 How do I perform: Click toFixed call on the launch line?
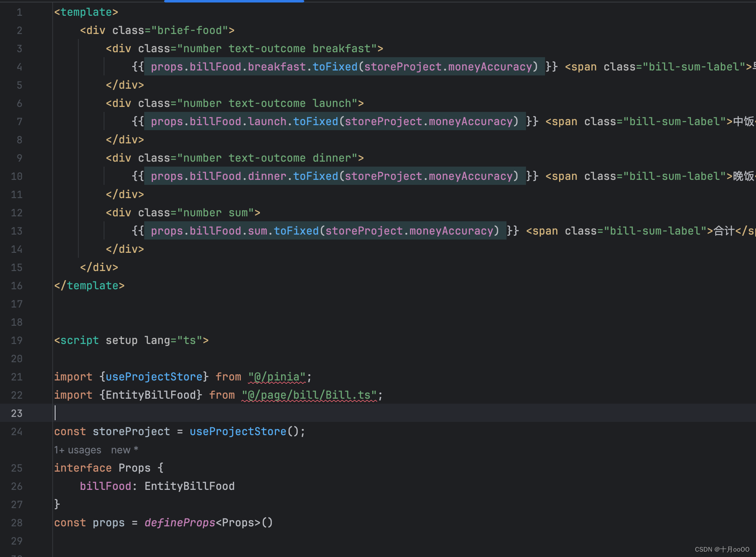pos(316,122)
